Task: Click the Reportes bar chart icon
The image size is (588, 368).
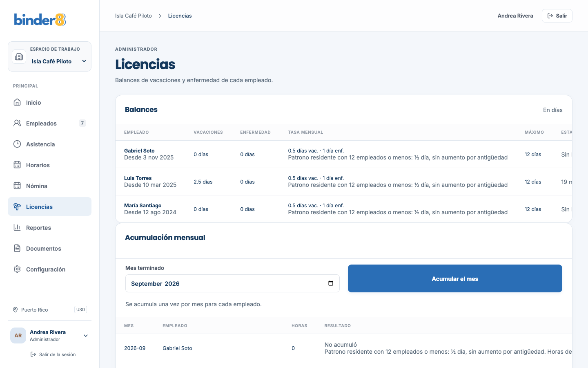Action: pos(17,227)
